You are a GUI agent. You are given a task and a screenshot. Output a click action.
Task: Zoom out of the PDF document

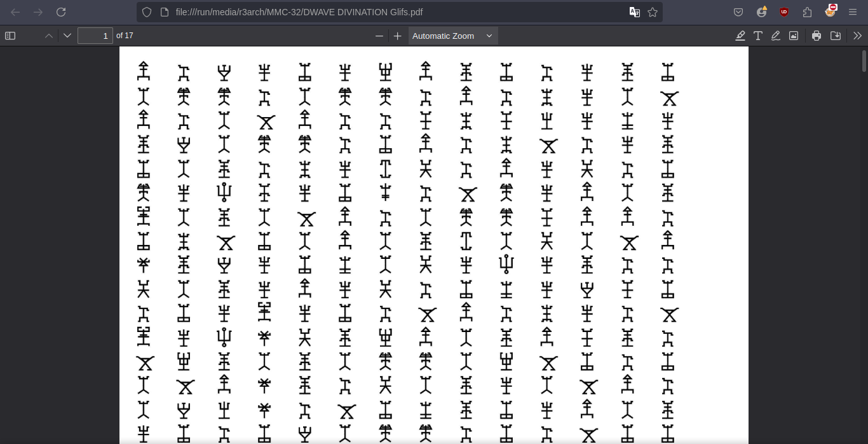379,36
